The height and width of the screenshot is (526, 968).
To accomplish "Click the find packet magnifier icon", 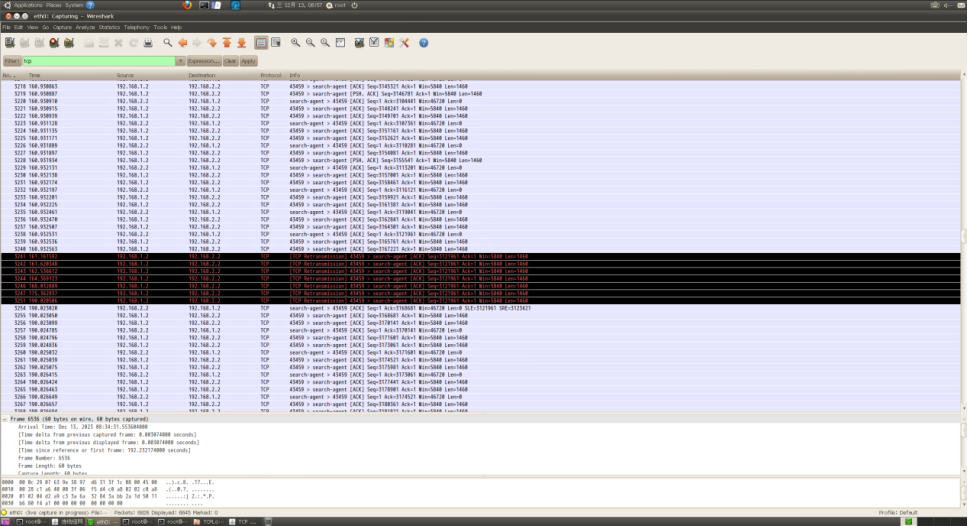I will pyautogui.click(x=168, y=43).
